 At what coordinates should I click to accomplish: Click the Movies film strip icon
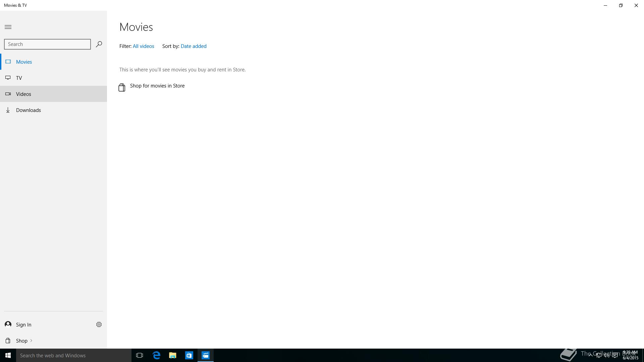coord(8,62)
